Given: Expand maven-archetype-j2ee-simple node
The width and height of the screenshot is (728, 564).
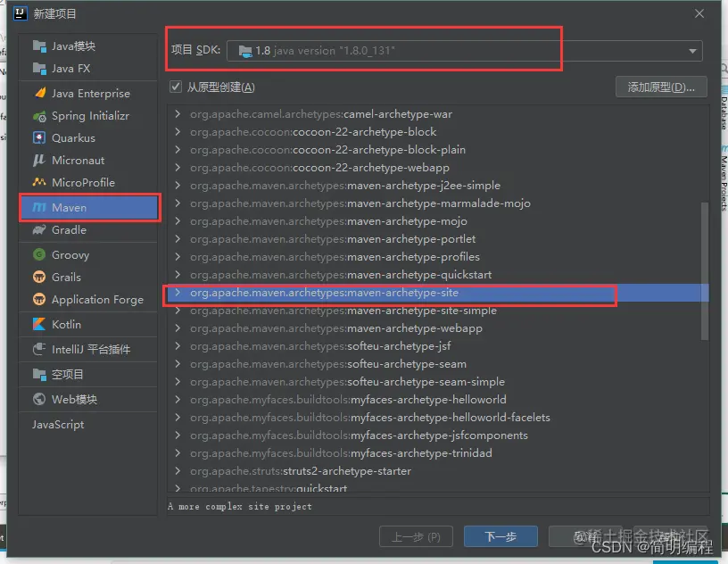Looking at the screenshot, I should point(178,186).
